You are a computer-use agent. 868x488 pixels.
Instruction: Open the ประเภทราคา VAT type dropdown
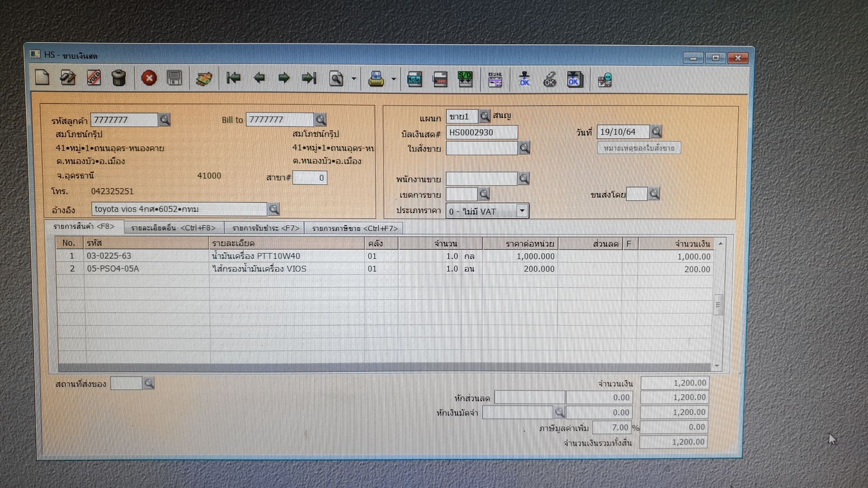coord(522,211)
